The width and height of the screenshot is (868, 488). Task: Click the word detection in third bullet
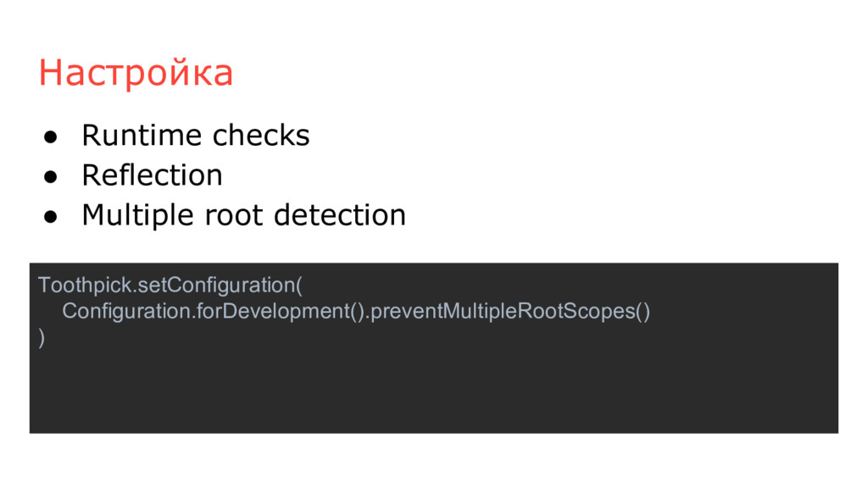point(341,215)
